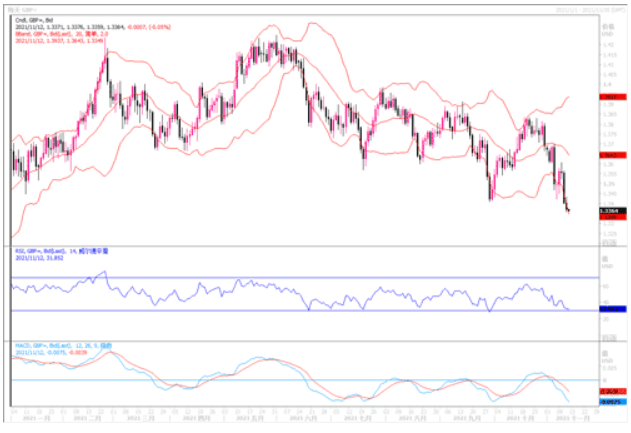This screenshot has width=631, height=433.
Task: Click the MACD zero horizontal line
Action: click(300, 381)
